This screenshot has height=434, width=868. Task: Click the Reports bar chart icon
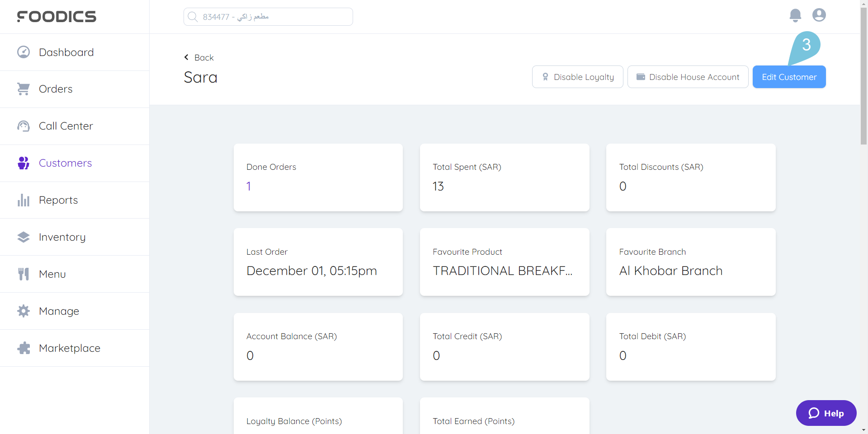click(x=24, y=200)
